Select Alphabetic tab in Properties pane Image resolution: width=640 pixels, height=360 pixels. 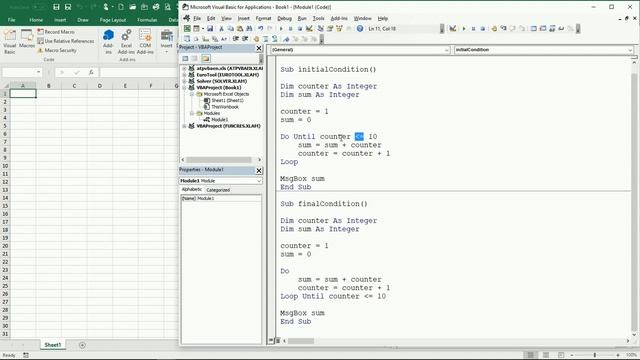coord(192,189)
